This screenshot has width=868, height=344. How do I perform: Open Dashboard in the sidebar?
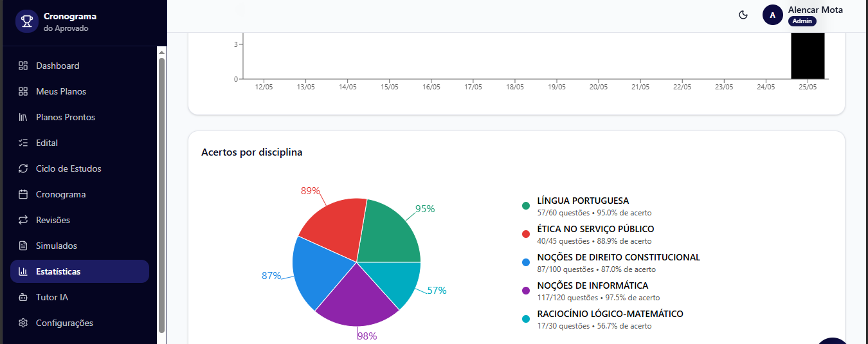pyautogui.click(x=80, y=66)
